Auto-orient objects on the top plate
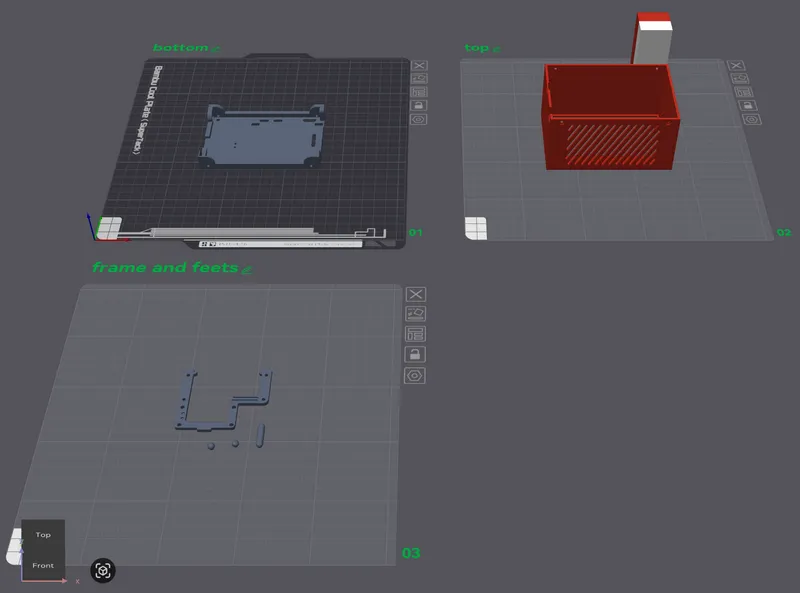This screenshot has height=593, width=800. pos(740,79)
